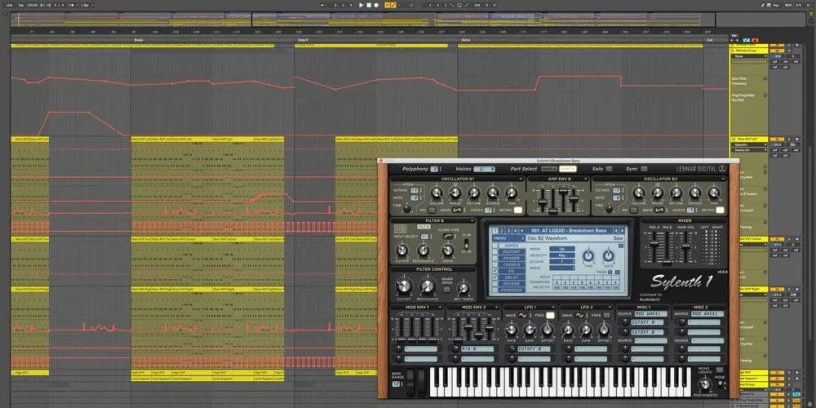Click the Oscillator B1 wave shape selector
The height and width of the screenshot is (408, 816).
[457, 210]
